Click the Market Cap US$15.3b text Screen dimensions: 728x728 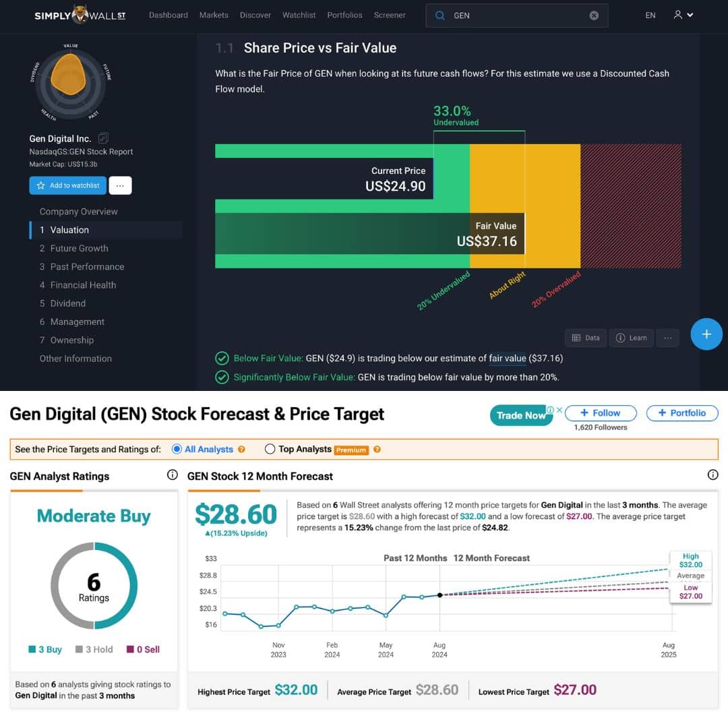pos(63,164)
